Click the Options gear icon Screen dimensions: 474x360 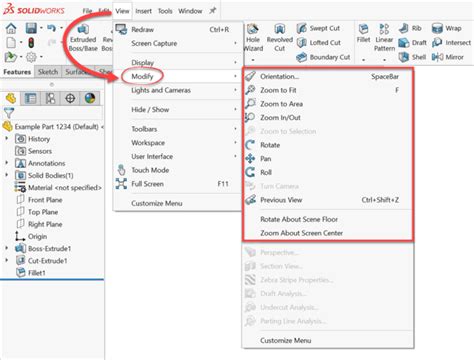[31, 57]
